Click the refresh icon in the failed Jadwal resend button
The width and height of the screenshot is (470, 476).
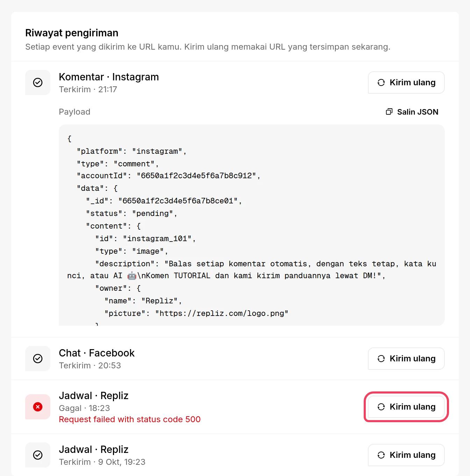[x=381, y=407]
